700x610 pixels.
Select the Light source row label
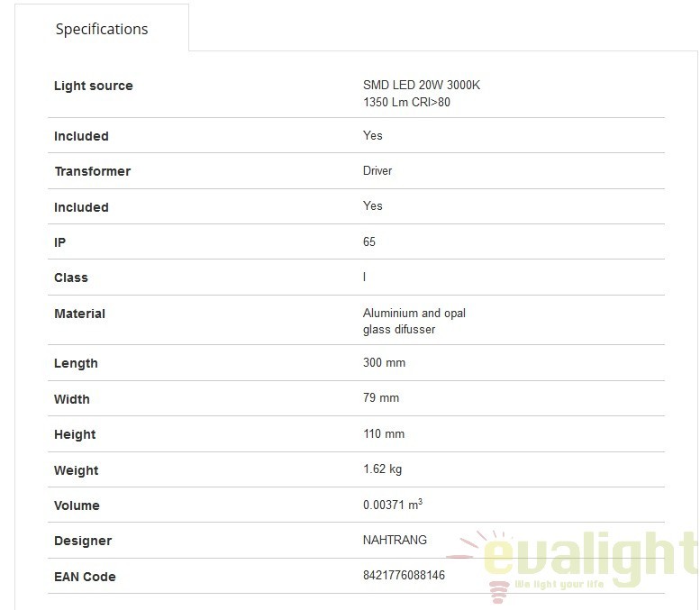coord(94,86)
